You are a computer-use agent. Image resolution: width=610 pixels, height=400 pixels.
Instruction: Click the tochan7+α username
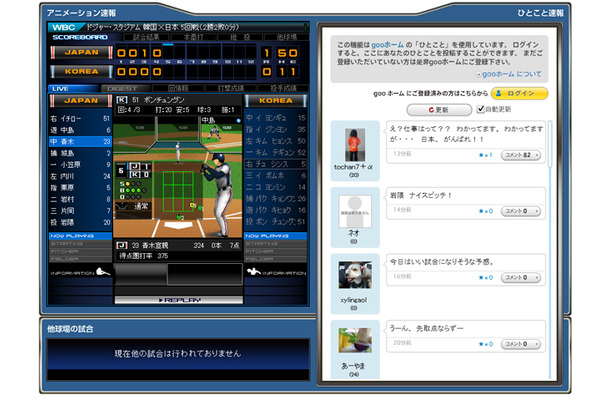tap(353, 167)
